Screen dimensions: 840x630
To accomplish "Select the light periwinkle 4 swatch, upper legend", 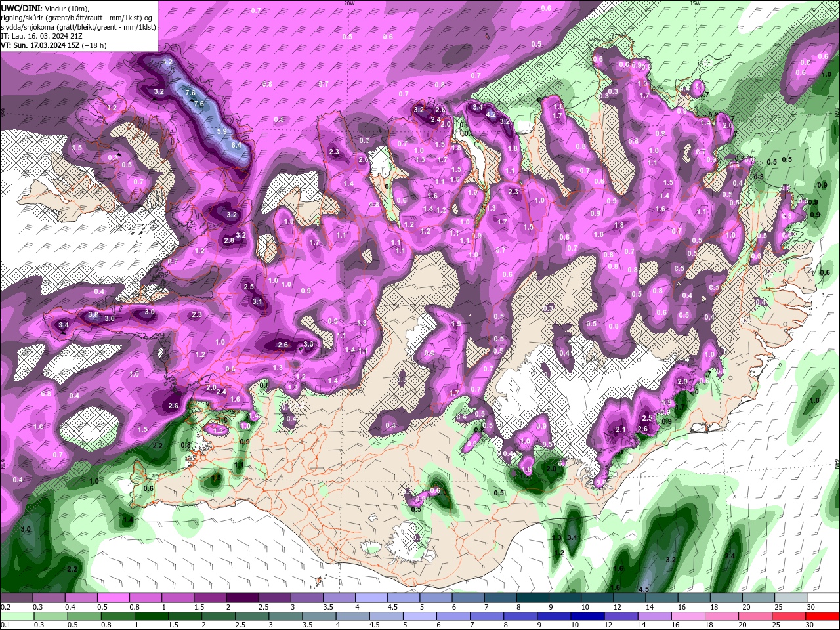I will point(371,598).
